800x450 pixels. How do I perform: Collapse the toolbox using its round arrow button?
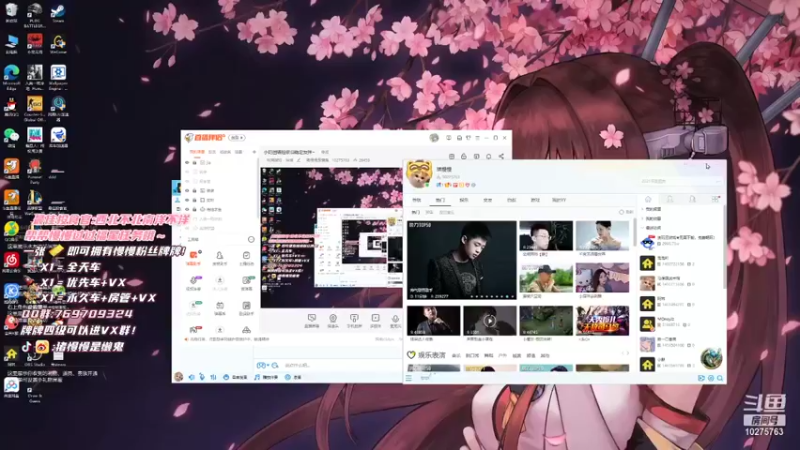coord(251,239)
